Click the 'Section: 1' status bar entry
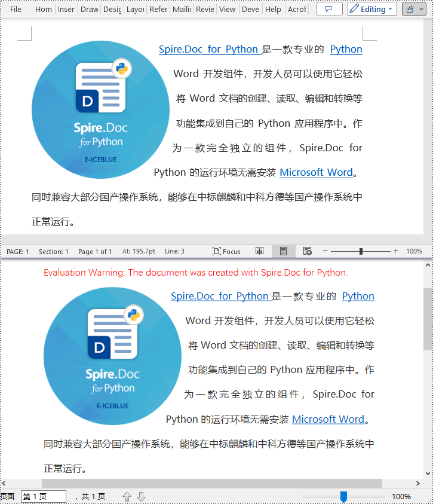433x504 pixels. 54,251
